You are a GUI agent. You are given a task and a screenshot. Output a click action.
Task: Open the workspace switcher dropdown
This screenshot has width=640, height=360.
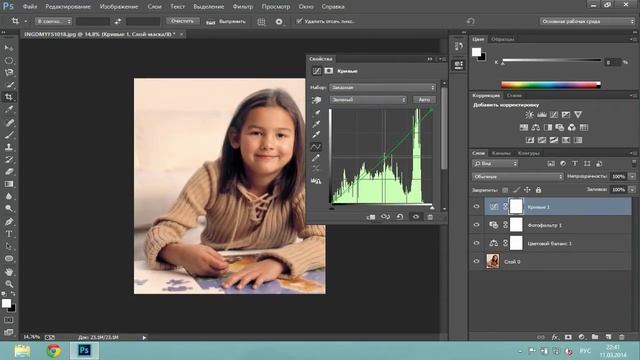point(587,21)
